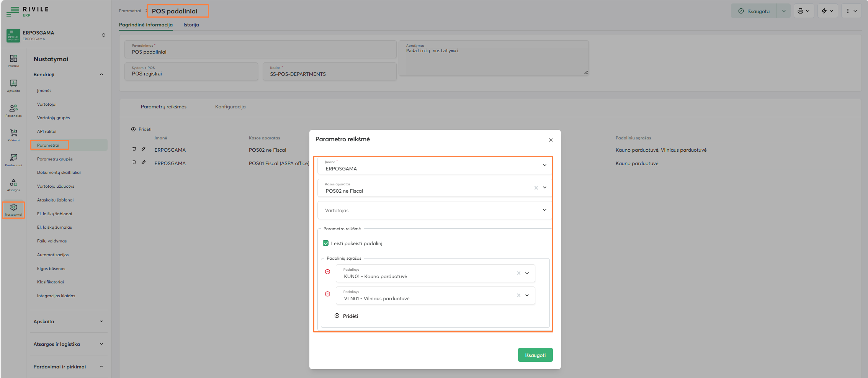This screenshot has width=868, height=378.
Task: Uncheck Leisti pakeisti padalinį checkbox
Action: pos(326,243)
